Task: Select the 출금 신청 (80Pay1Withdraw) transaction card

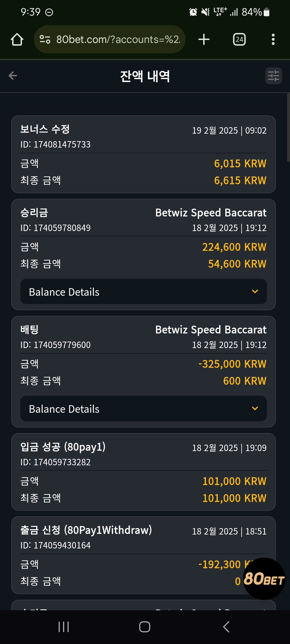Action: click(x=143, y=555)
